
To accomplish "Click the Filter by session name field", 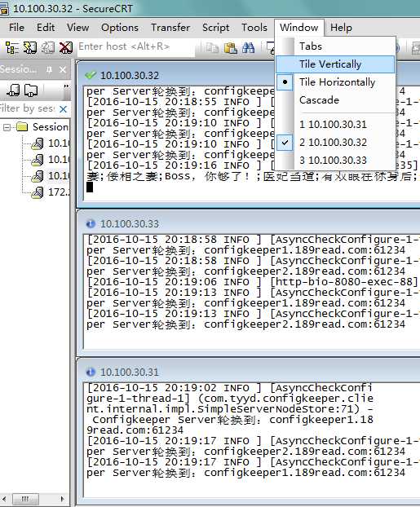I will click(29, 108).
